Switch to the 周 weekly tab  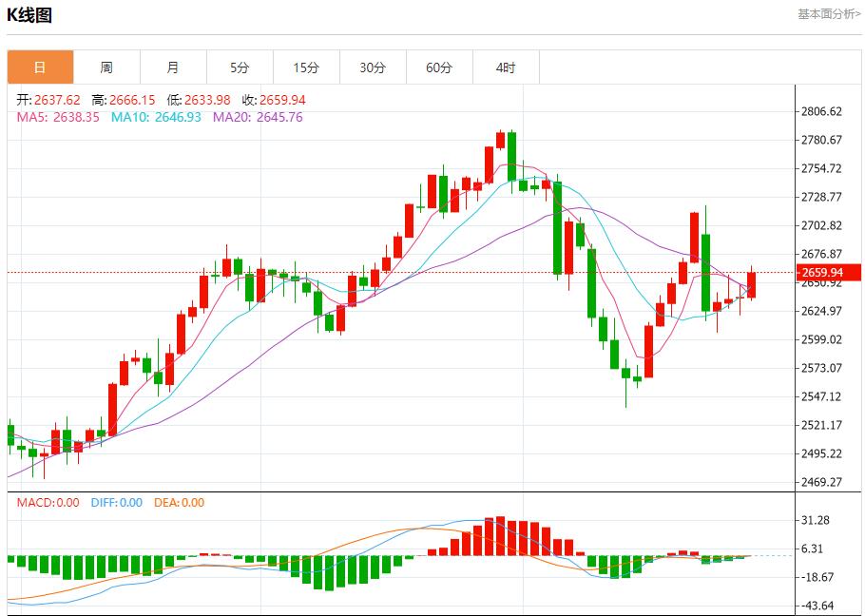pyautogui.click(x=106, y=67)
